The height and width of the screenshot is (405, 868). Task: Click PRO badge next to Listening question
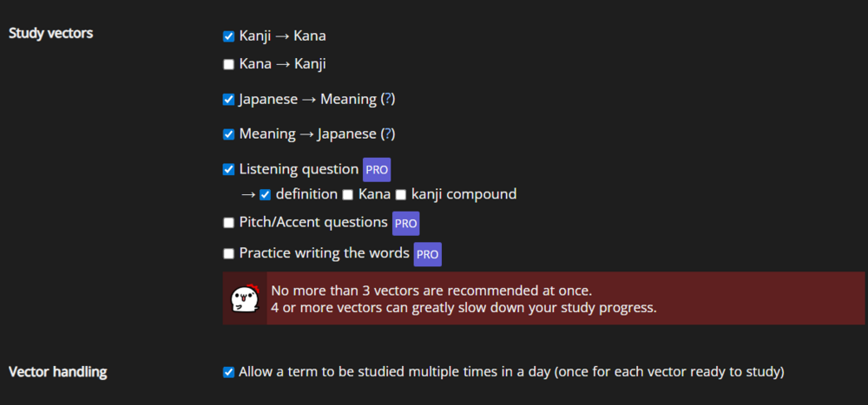click(377, 170)
